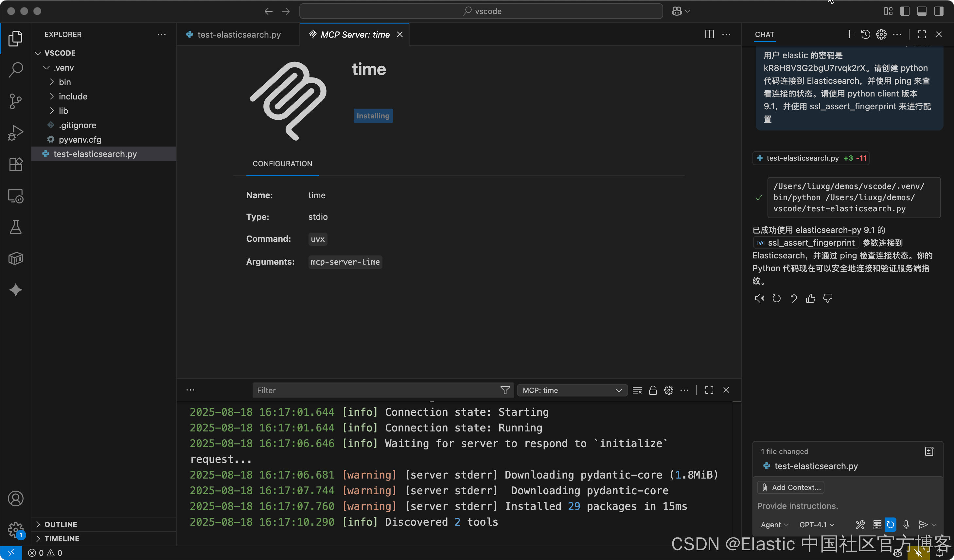Open chat settings gear
Screen dimensions: 954x560
coord(881,34)
